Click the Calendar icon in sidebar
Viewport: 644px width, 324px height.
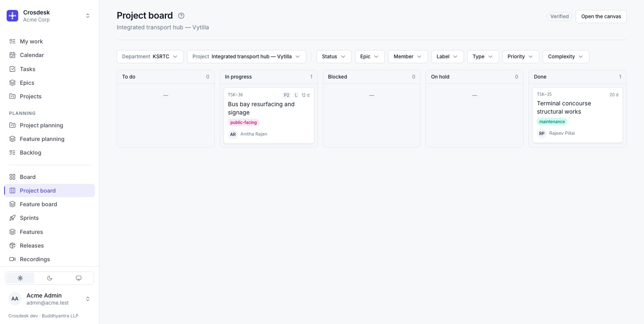(12, 55)
